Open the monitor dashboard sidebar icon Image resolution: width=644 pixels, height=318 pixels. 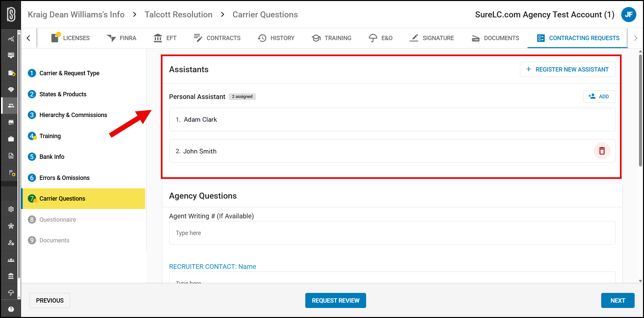point(11,55)
